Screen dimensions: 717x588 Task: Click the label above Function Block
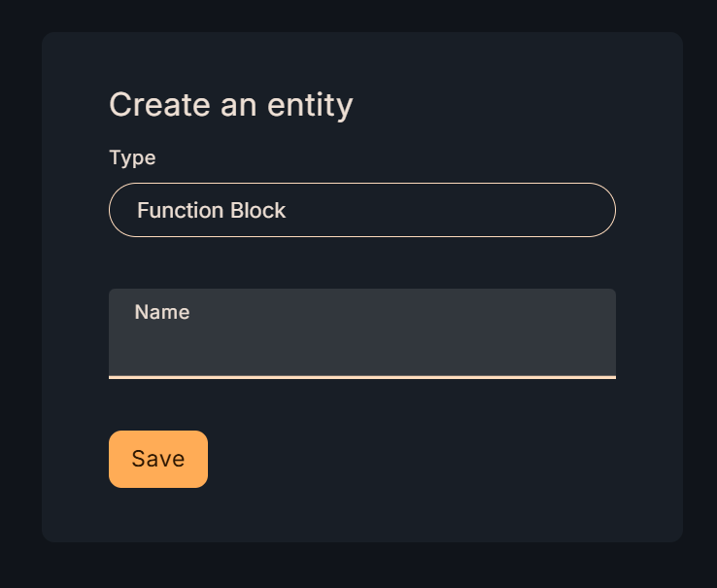point(132,157)
